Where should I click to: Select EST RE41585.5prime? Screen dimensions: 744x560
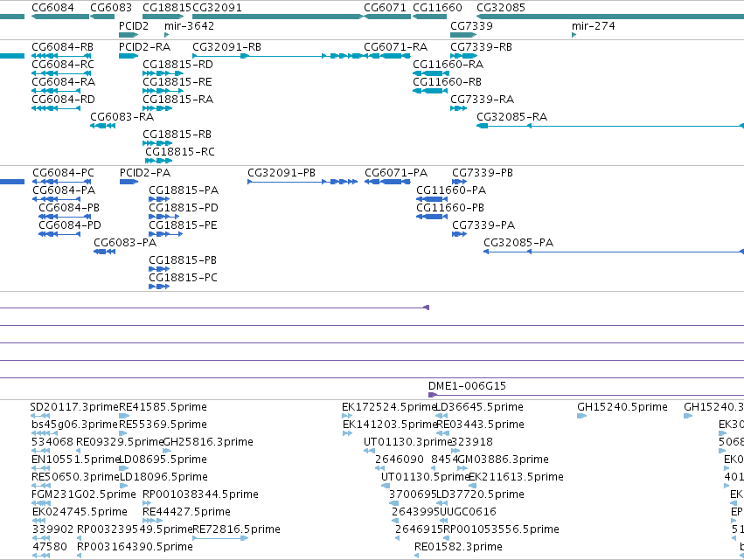pyautogui.click(x=163, y=407)
